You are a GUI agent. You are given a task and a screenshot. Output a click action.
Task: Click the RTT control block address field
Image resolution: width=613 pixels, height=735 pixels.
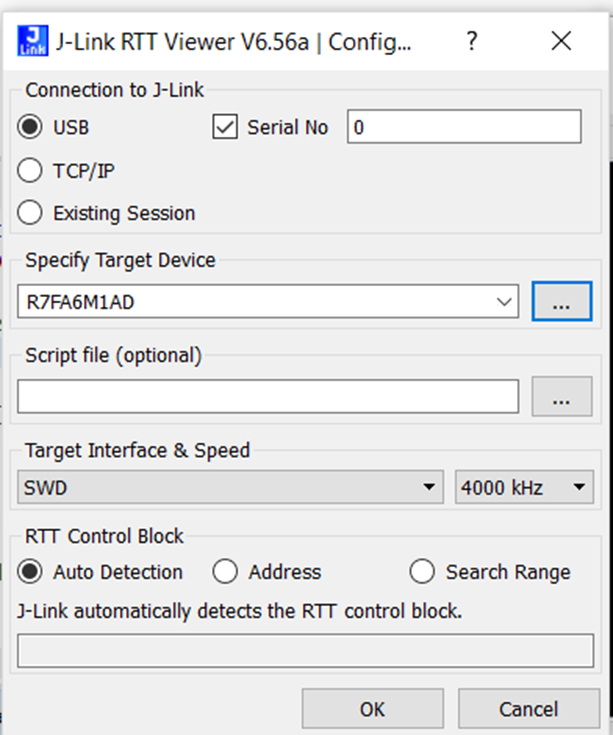coord(305,651)
